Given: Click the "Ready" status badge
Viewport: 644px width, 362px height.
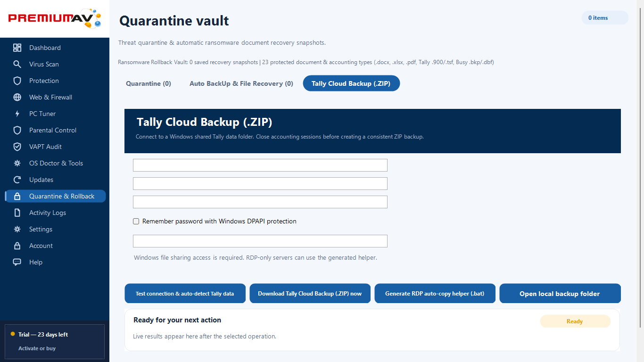Looking at the screenshot, I should coord(575,321).
